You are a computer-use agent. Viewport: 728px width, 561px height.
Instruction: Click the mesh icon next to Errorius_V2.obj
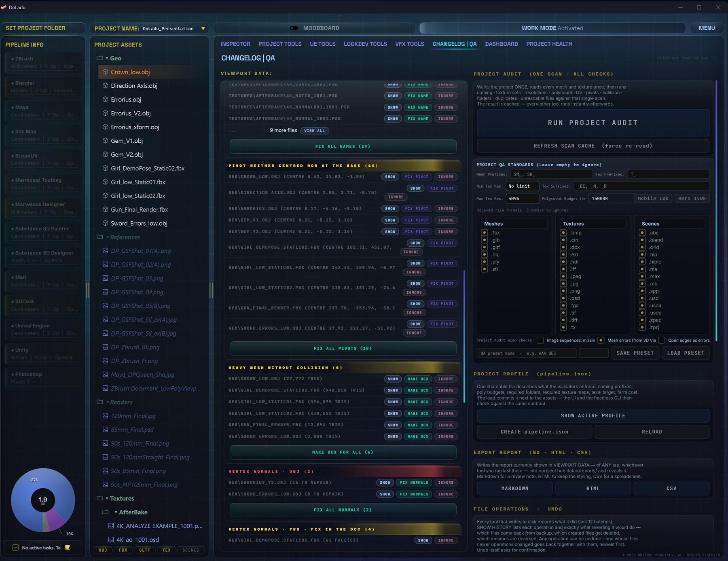pyautogui.click(x=105, y=113)
